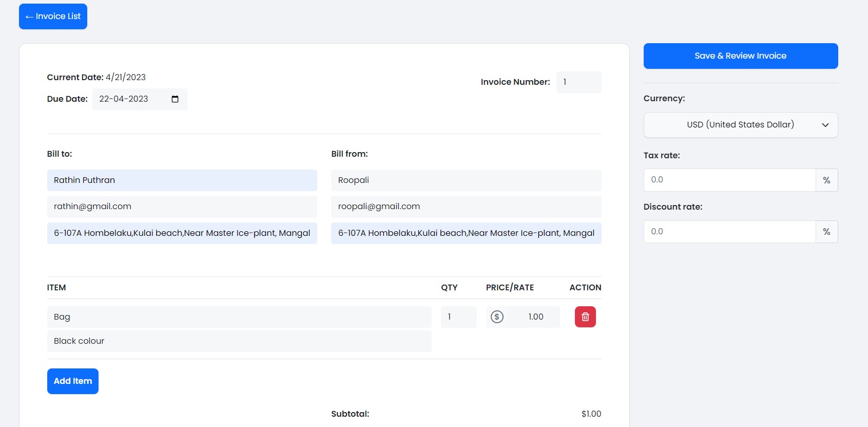This screenshot has height=427, width=868.
Task: Click the Due Date field
Action: pos(131,99)
